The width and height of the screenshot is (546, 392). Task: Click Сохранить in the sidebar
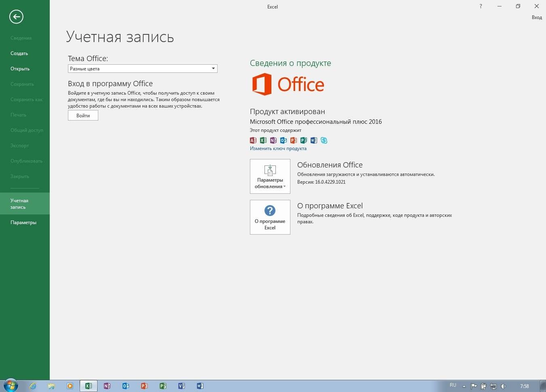click(22, 84)
